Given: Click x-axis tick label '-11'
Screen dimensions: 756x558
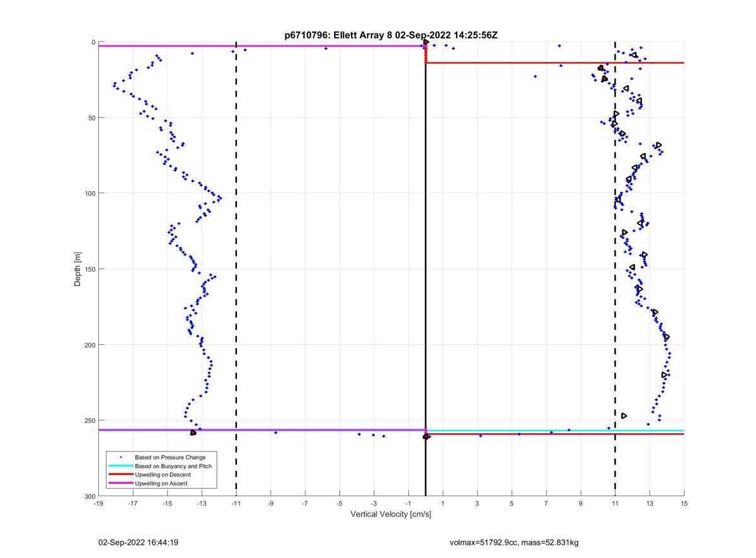Looking at the screenshot, I should coord(236,503).
